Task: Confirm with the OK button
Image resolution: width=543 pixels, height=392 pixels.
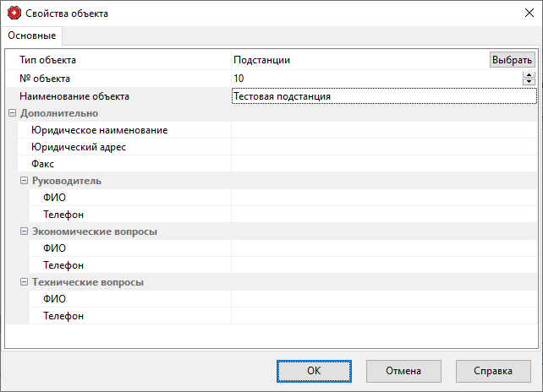Action: pyautogui.click(x=314, y=371)
